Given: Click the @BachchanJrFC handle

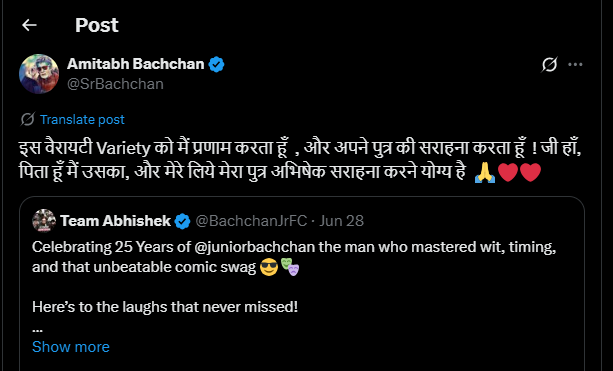Looking at the screenshot, I should (251, 221).
